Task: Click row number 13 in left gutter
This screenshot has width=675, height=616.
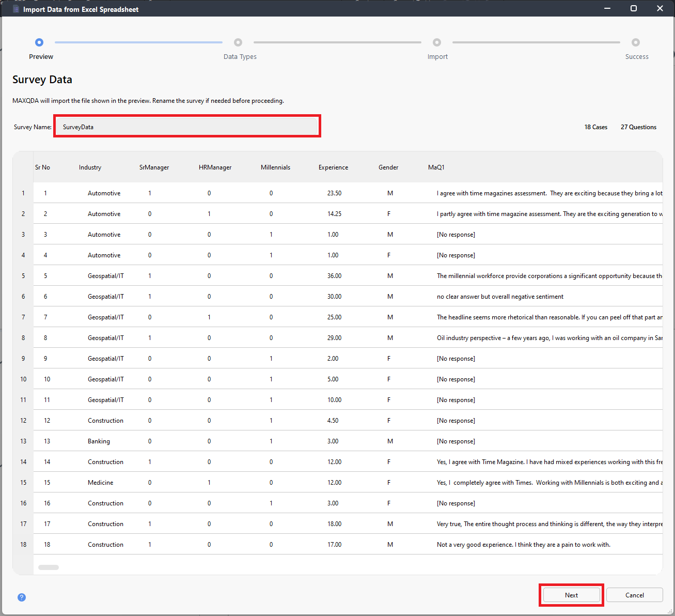Action: (x=23, y=441)
